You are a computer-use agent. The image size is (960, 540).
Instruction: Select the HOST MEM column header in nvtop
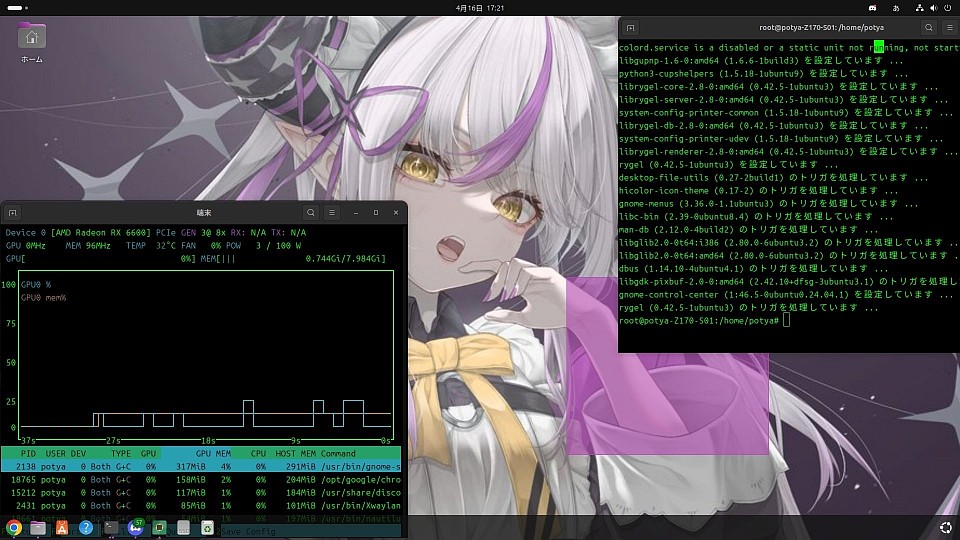[296, 454]
